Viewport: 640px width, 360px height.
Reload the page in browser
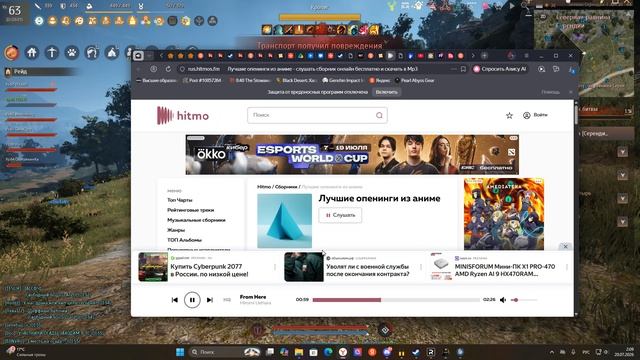tap(168, 69)
